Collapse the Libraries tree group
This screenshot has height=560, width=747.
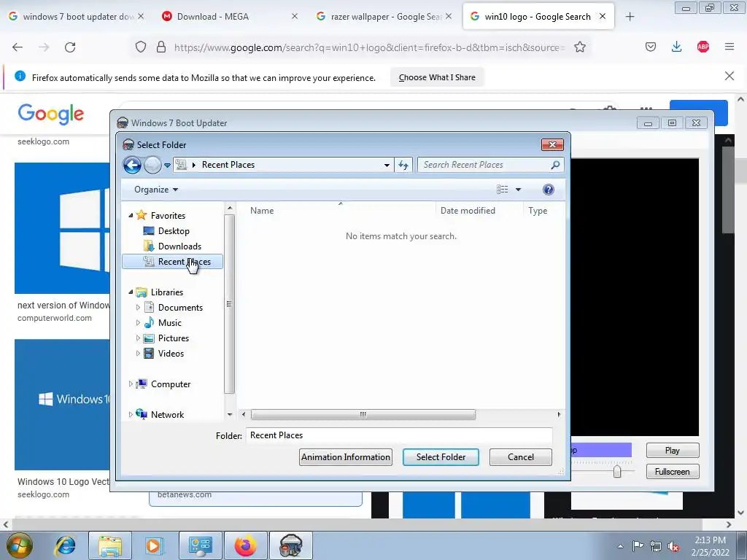coord(131,292)
